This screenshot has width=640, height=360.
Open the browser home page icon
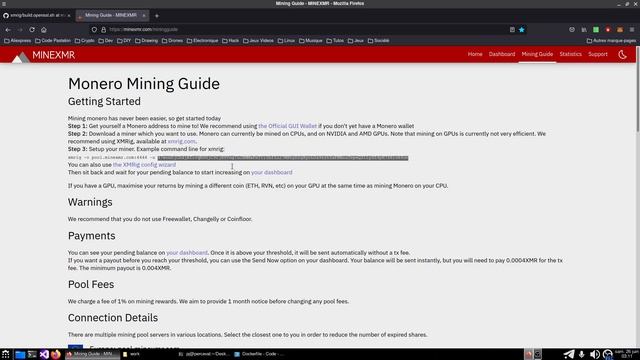pyautogui.click(x=44, y=30)
